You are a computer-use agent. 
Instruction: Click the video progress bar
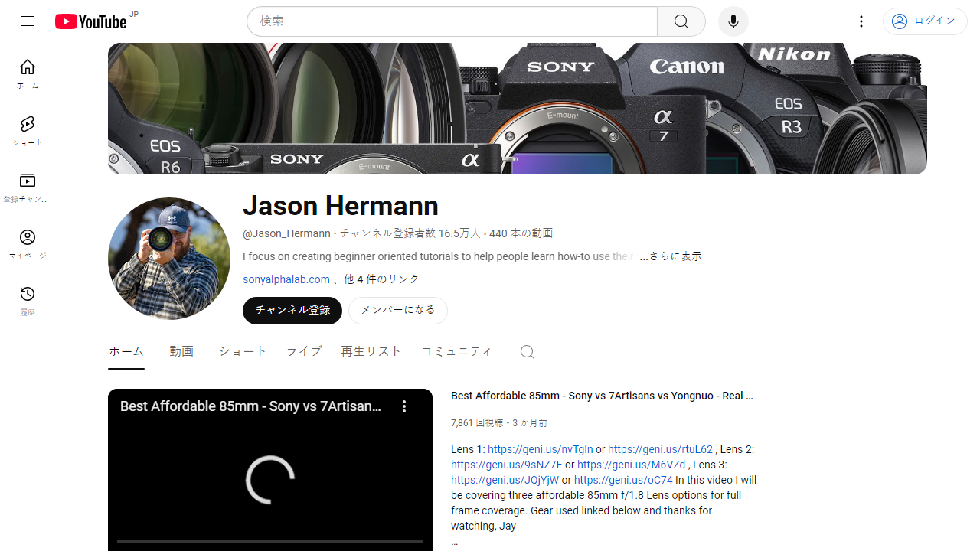(270, 541)
